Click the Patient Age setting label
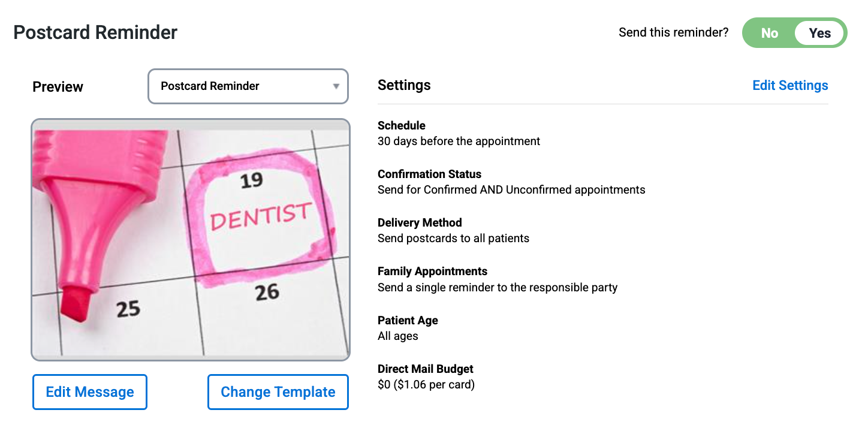The width and height of the screenshot is (868, 440). click(x=408, y=321)
